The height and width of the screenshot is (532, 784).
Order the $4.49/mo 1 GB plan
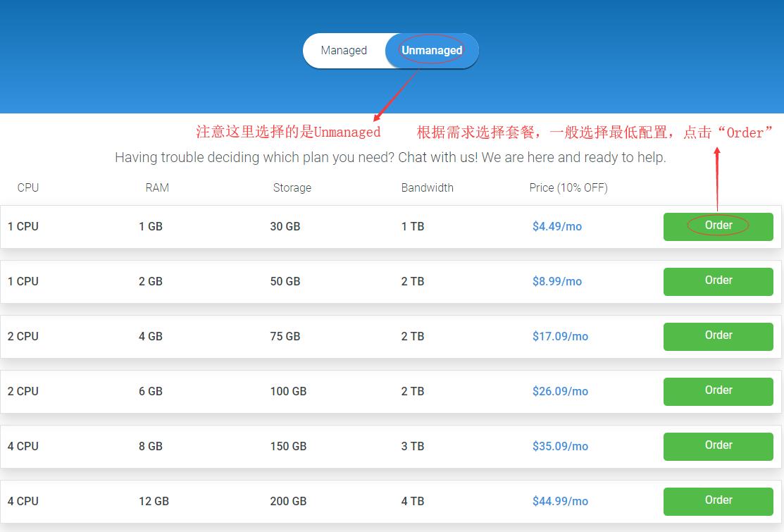click(x=718, y=226)
